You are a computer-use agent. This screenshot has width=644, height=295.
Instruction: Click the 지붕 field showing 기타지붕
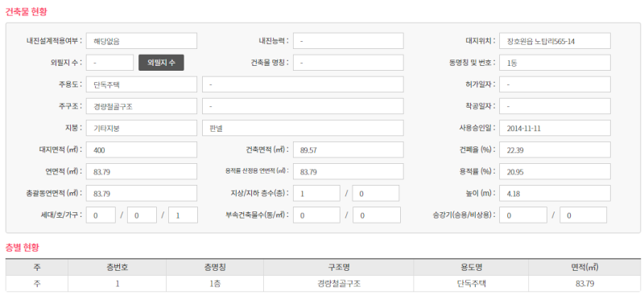[x=142, y=128]
